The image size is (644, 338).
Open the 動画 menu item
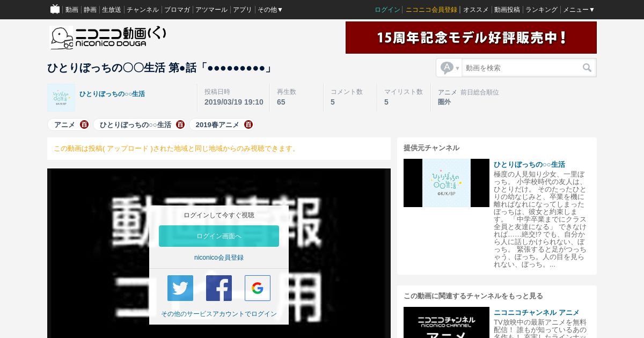(72, 10)
